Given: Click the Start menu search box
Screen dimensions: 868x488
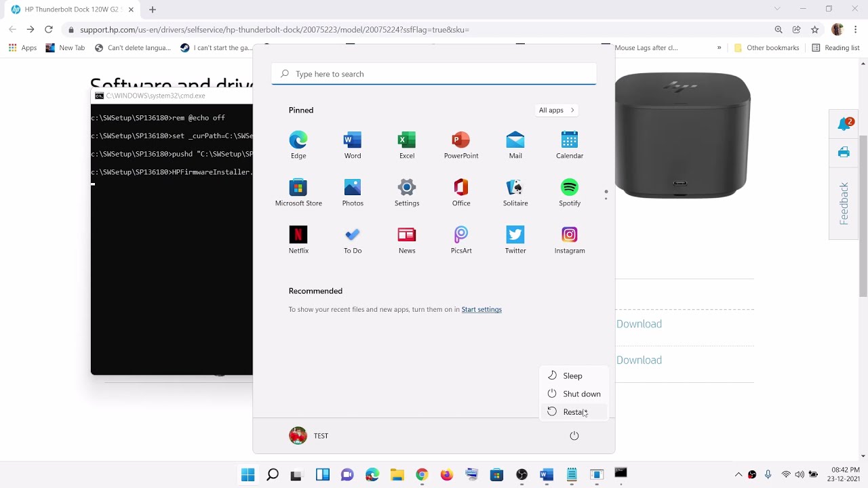Looking at the screenshot, I should (434, 74).
